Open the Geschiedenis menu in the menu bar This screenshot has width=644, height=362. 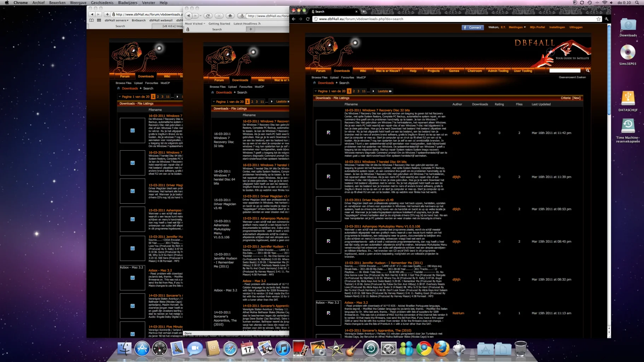pyautogui.click(x=102, y=2)
